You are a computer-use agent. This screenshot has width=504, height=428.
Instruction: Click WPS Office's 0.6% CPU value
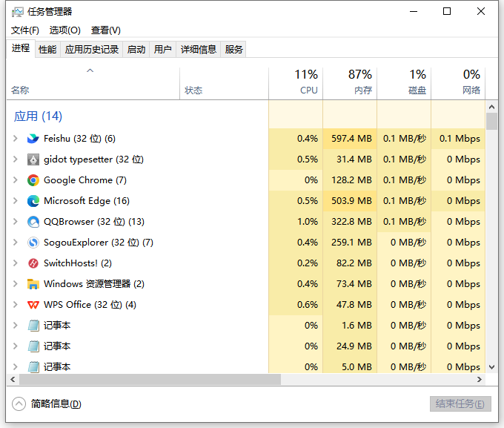[x=308, y=305]
